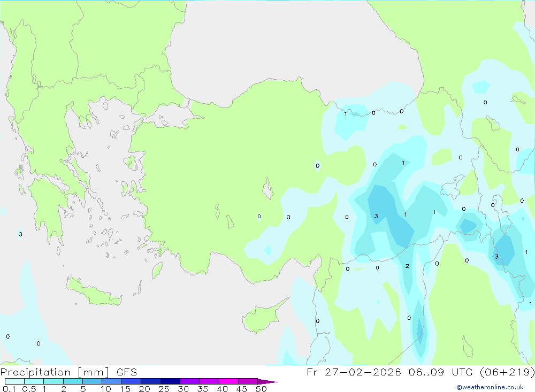Click the 20–25 mm dark blue swatch
Screen dimensions: 535x392
(151, 381)
